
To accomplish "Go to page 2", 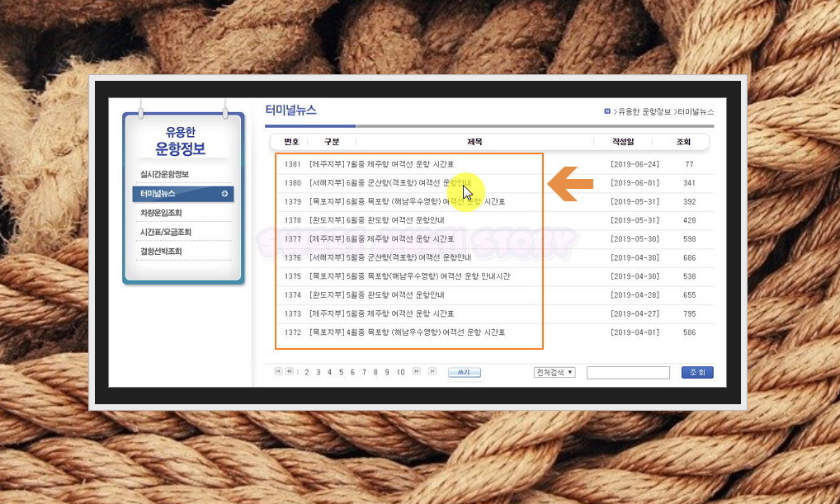I will (x=306, y=372).
